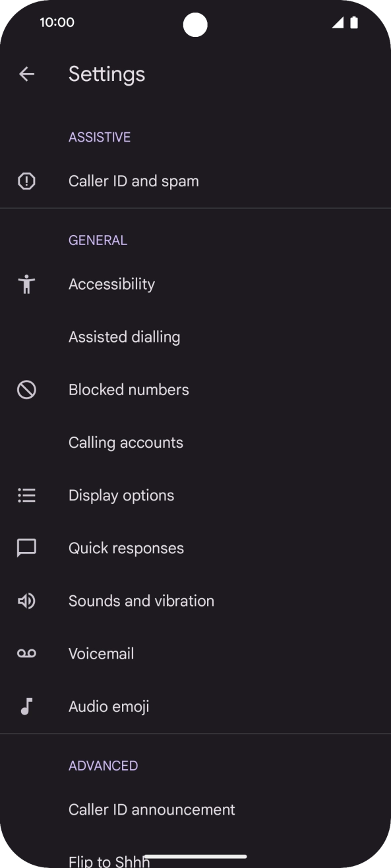
Task: Click the Blocked numbers prohibition icon
Action: (26, 389)
